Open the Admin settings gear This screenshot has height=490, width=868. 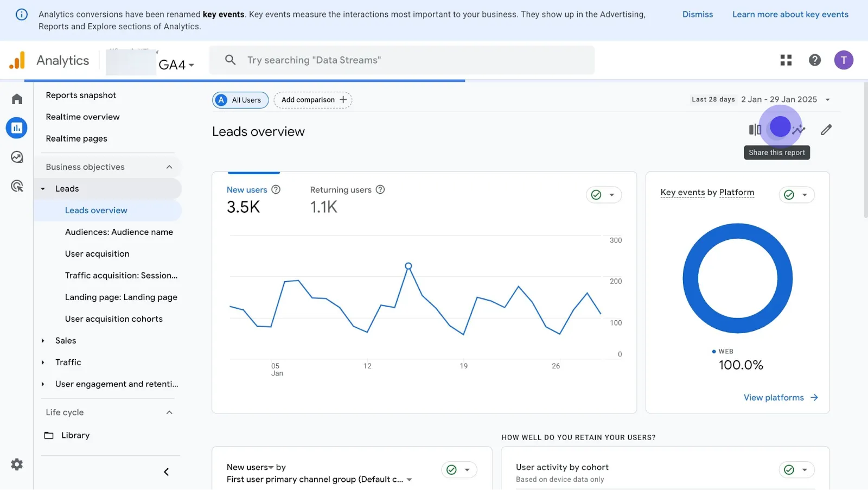point(17,464)
